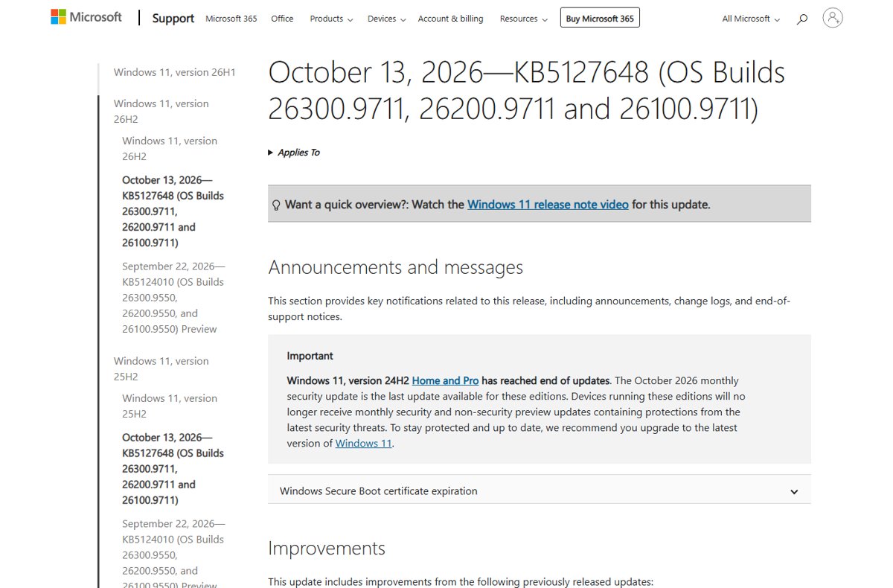Open the Office menu item
Image resolution: width=893 pixels, height=588 pixels.
click(x=282, y=19)
